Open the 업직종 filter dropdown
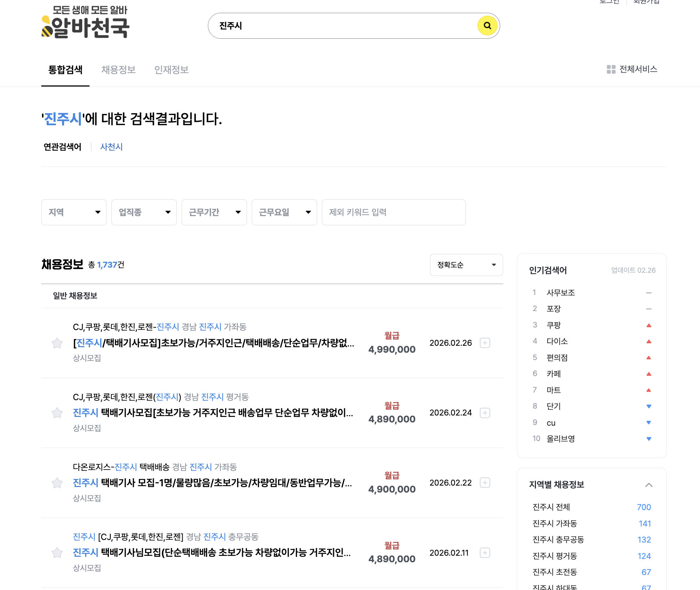The height and width of the screenshot is (590, 700). coord(144,212)
